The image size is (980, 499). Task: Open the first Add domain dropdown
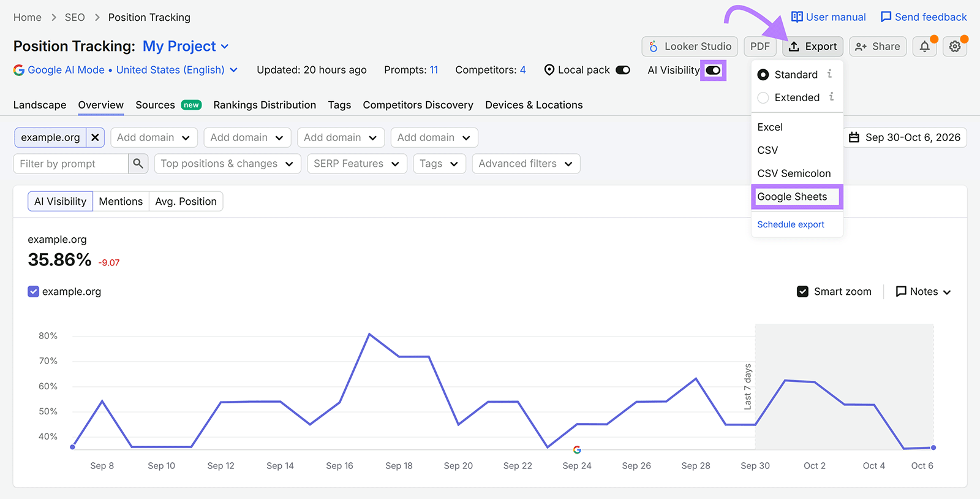[x=154, y=137]
